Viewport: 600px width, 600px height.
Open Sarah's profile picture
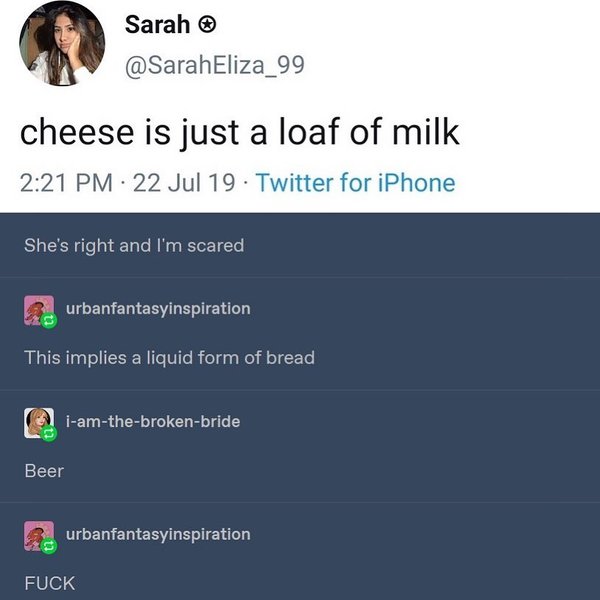60,42
